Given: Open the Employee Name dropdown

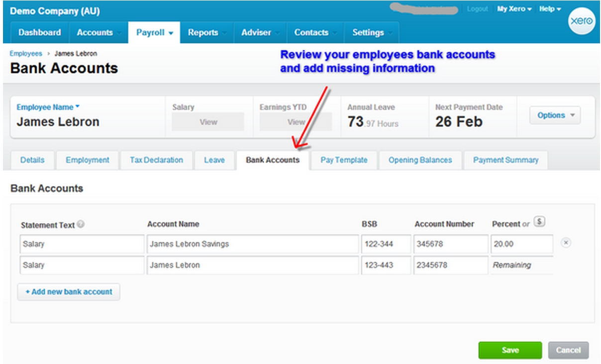Looking at the screenshot, I should [x=48, y=107].
